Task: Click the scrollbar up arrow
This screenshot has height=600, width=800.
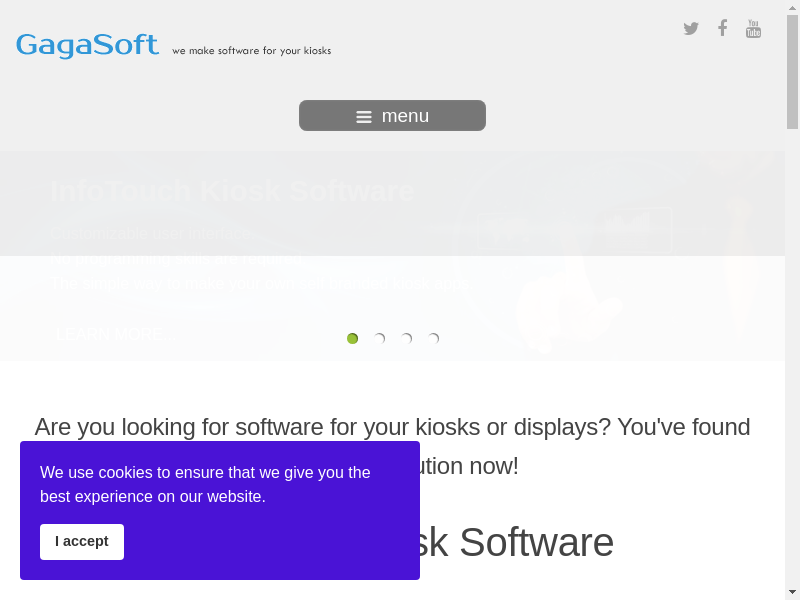Action: point(792,8)
